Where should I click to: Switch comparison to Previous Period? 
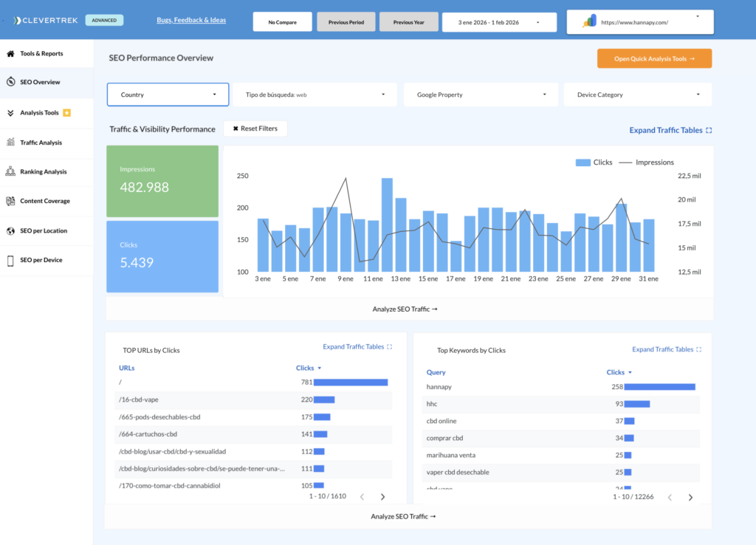[x=346, y=22]
